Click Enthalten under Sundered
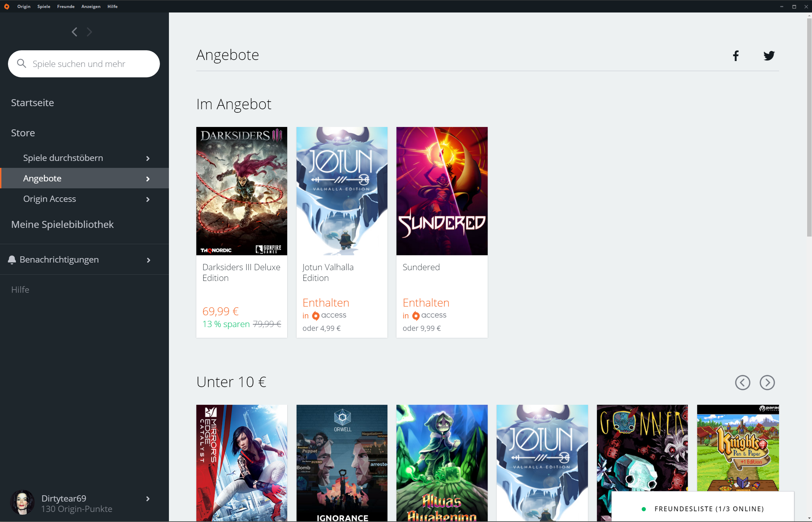This screenshot has height=522, width=812. click(x=426, y=303)
